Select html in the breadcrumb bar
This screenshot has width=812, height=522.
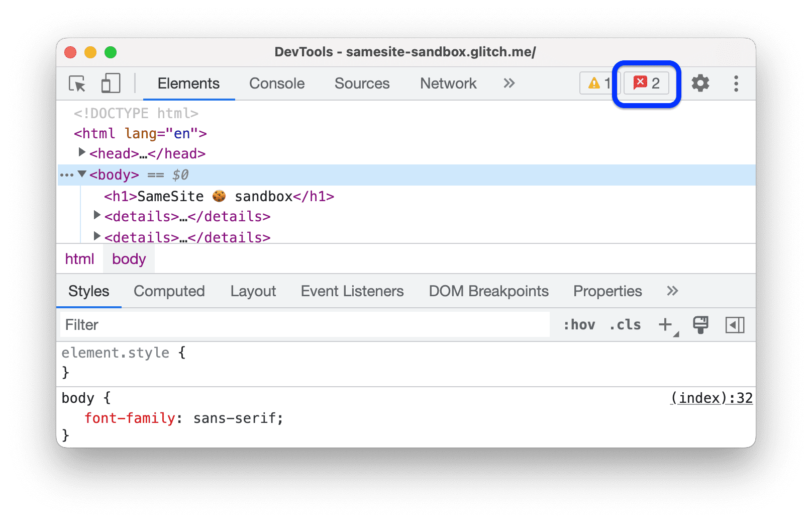point(79,259)
